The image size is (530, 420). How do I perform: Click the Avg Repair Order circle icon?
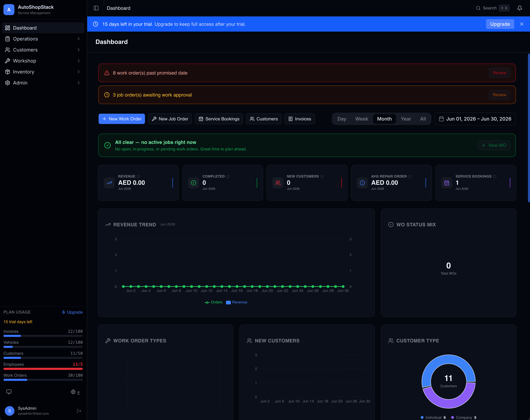click(x=362, y=183)
